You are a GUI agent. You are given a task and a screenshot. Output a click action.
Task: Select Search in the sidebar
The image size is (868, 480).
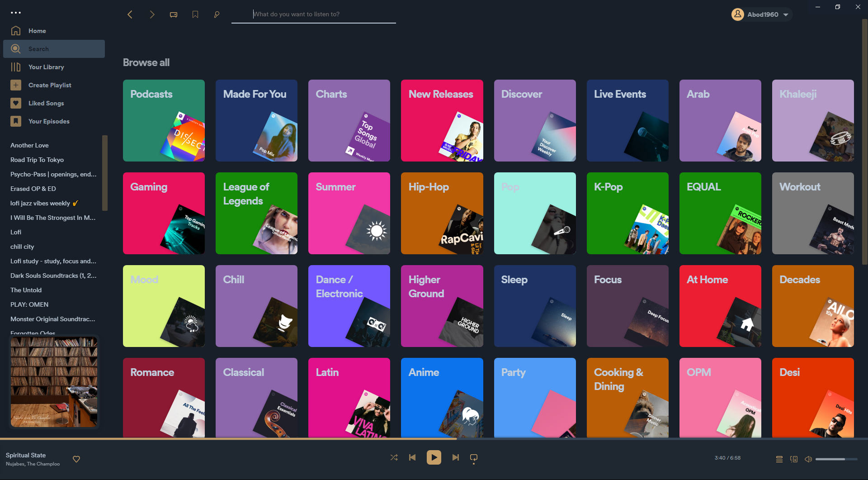pos(54,49)
